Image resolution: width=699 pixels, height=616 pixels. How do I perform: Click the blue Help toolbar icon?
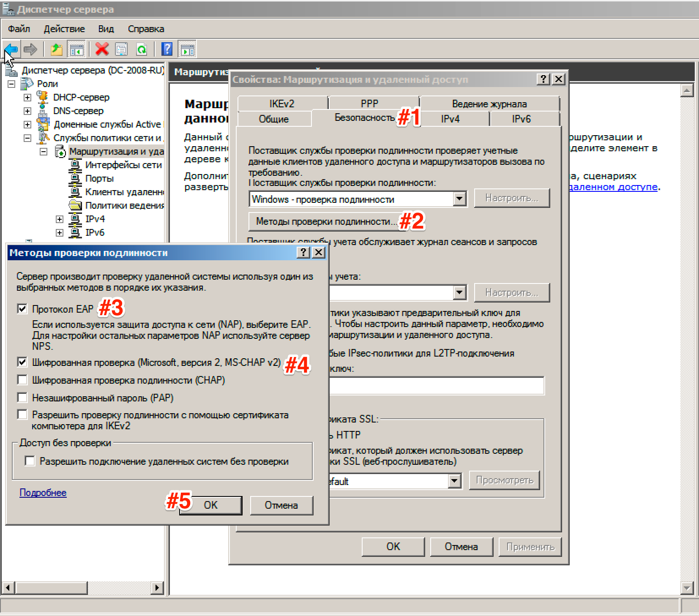167,49
